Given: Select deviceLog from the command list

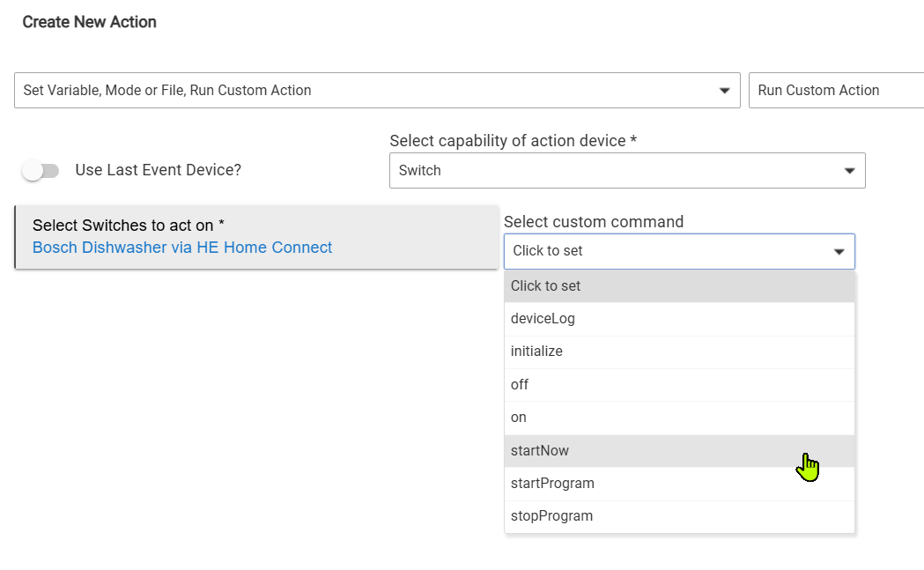Looking at the screenshot, I should point(678,319).
